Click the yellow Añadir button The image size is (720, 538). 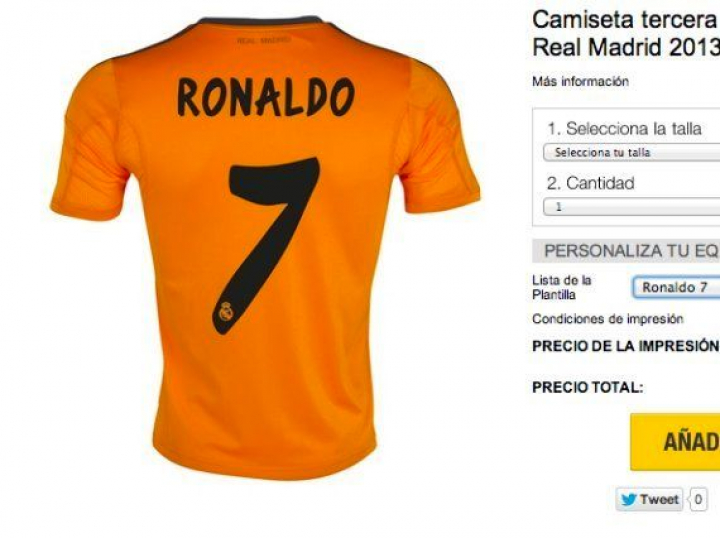[x=675, y=442]
